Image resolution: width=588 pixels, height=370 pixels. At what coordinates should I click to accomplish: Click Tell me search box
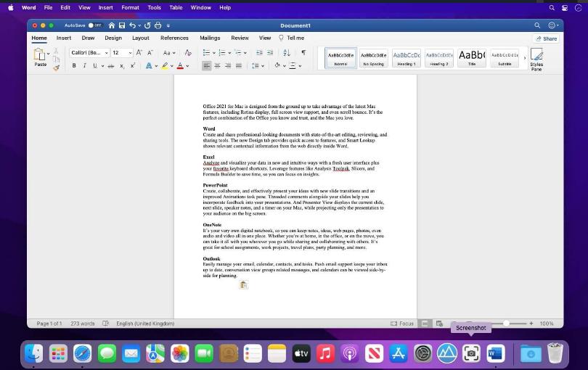coord(291,38)
